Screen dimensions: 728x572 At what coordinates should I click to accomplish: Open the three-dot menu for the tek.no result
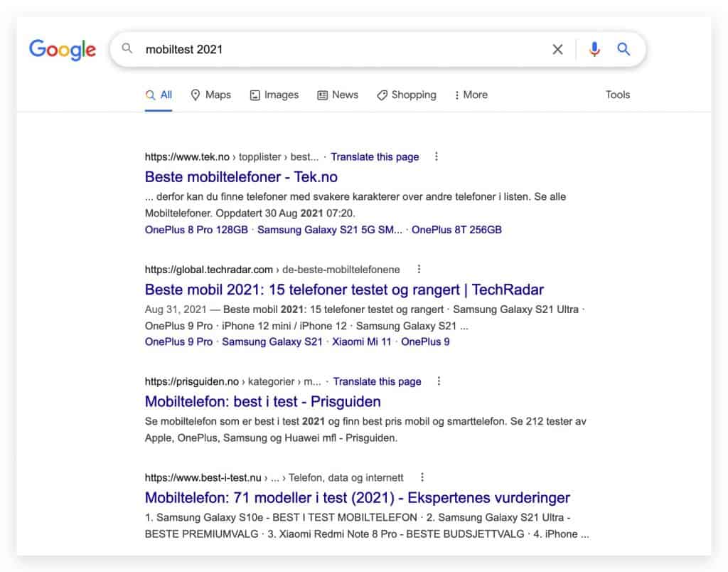pos(436,157)
